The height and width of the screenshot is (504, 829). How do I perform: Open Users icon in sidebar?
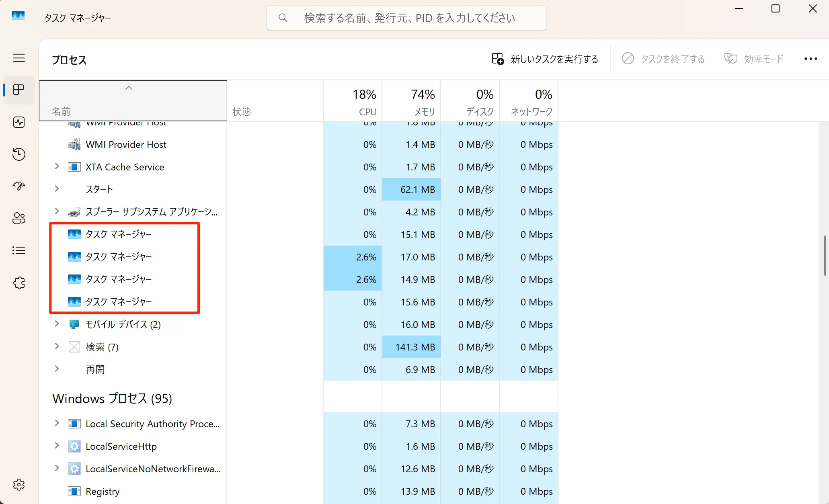tap(19, 218)
